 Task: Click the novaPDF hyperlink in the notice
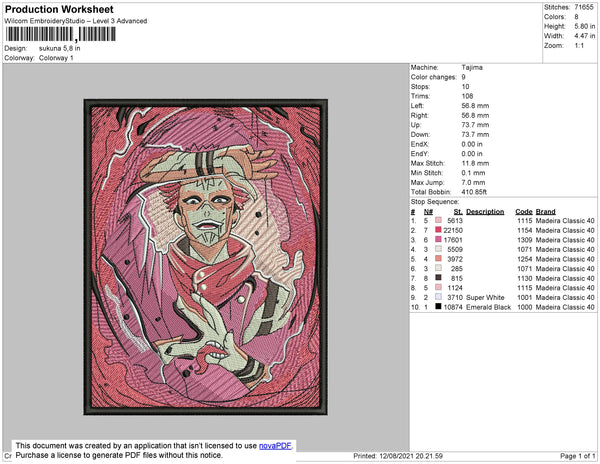275,446
